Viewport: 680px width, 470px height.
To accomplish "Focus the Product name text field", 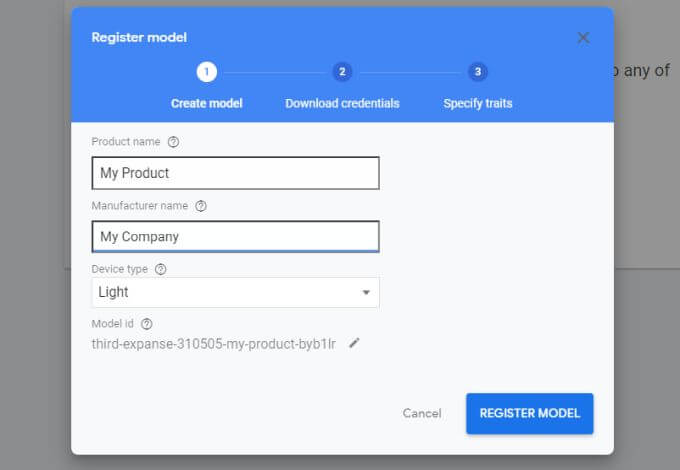I will tap(235, 173).
